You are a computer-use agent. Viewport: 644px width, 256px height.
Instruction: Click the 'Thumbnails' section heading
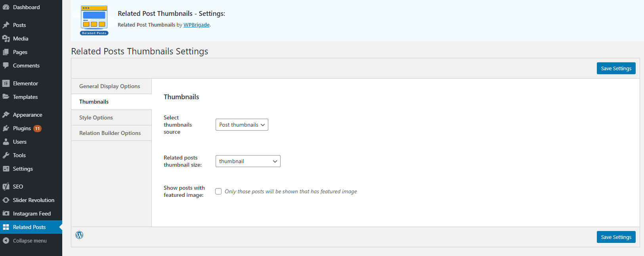point(182,97)
